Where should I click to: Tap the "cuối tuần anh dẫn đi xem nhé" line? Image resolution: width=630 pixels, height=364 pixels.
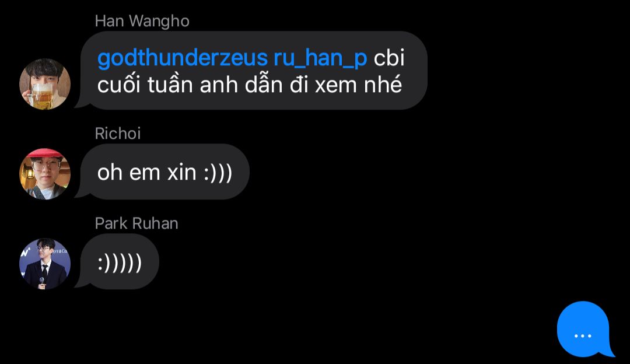[250, 85]
